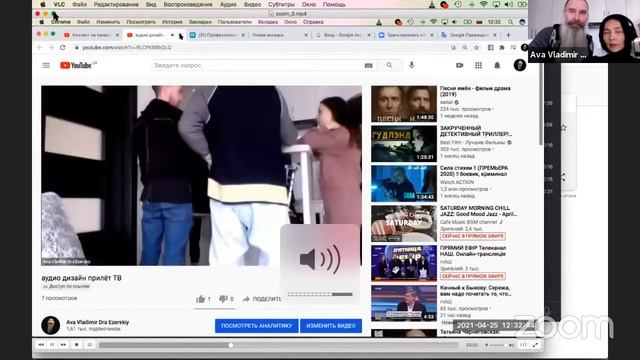Open the Закладки menu in recorded Chrome
640x360 pixels.
(200, 22)
